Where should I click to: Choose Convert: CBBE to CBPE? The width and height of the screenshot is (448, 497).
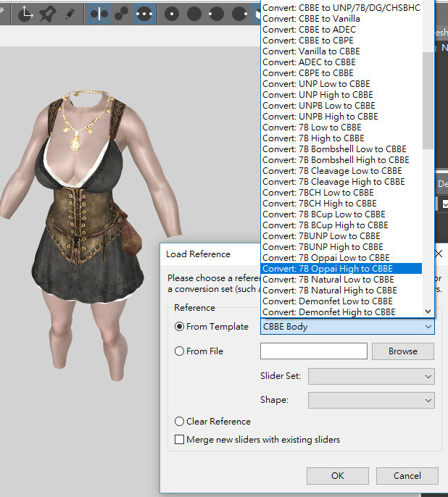click(341, 41)
